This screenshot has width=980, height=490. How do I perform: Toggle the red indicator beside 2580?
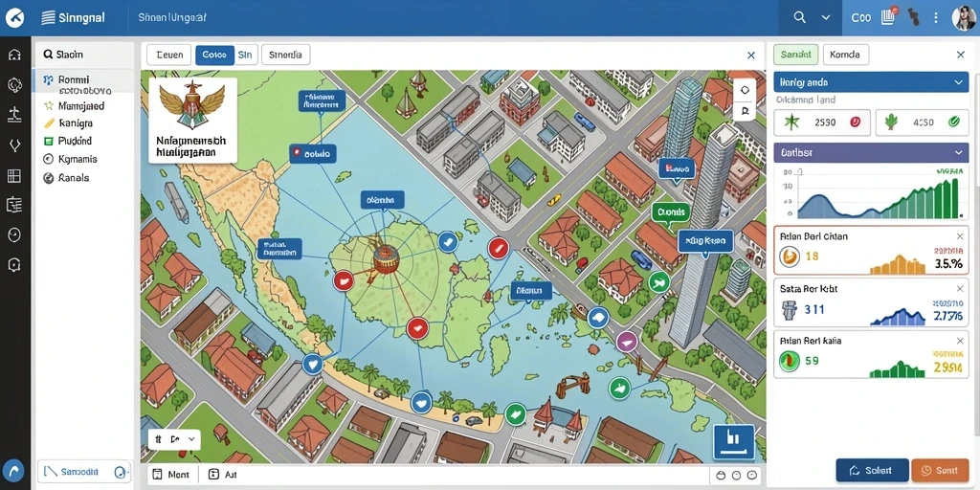(856, 122)
